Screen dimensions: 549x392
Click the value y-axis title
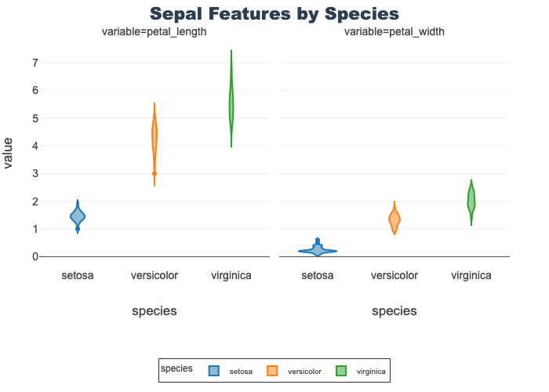pyautogui.click(x=9, y=153)
